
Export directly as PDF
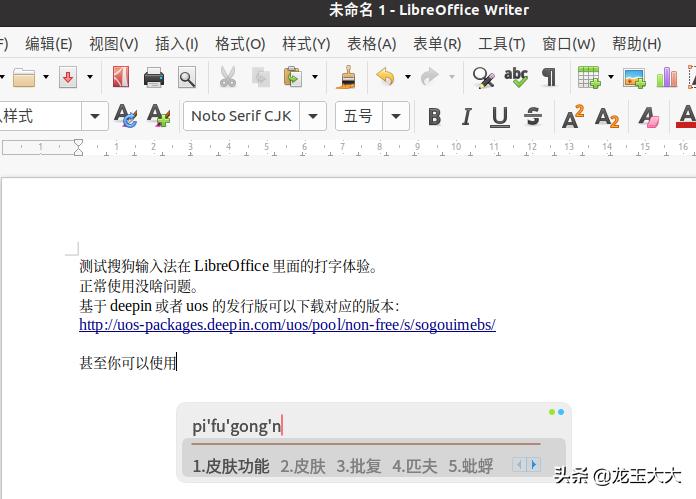tap(121, 77)
